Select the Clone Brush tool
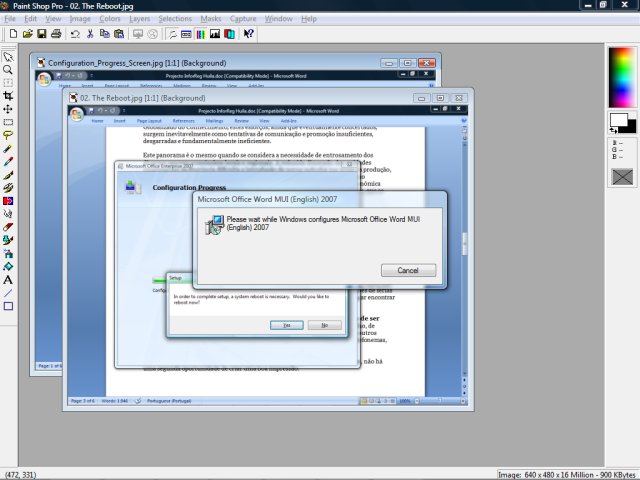Viewport: 640px width, 480px height. pos(8,188)
